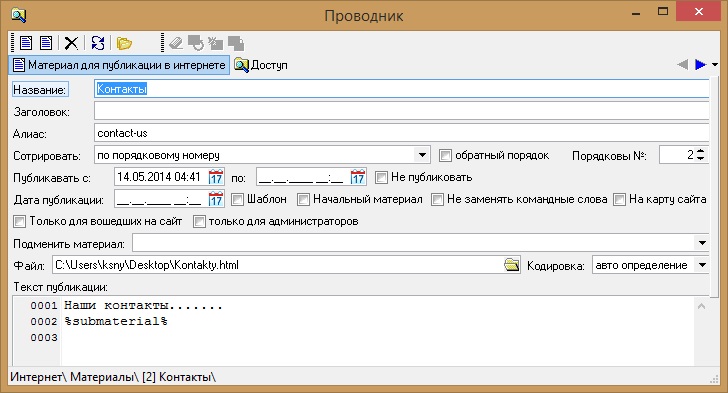Click the second document icon in the toolbar
Viewport: 728px width, 393px height.
click(46, 43)
